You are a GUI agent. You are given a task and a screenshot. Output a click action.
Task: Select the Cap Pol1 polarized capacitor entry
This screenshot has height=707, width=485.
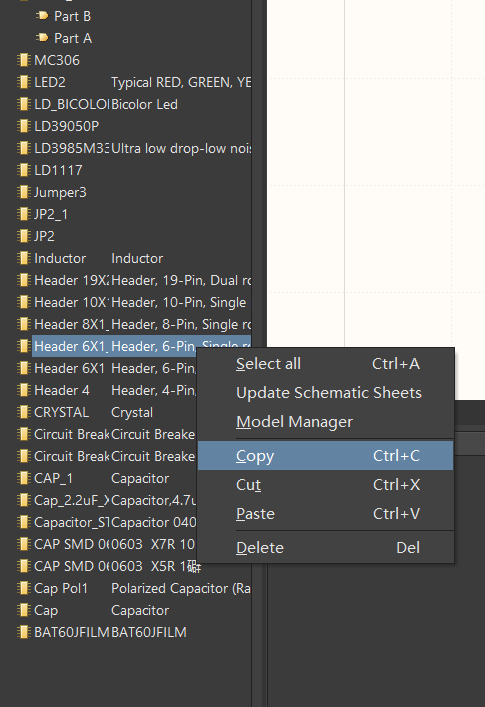pyautogui.click(x=133, y=588)
